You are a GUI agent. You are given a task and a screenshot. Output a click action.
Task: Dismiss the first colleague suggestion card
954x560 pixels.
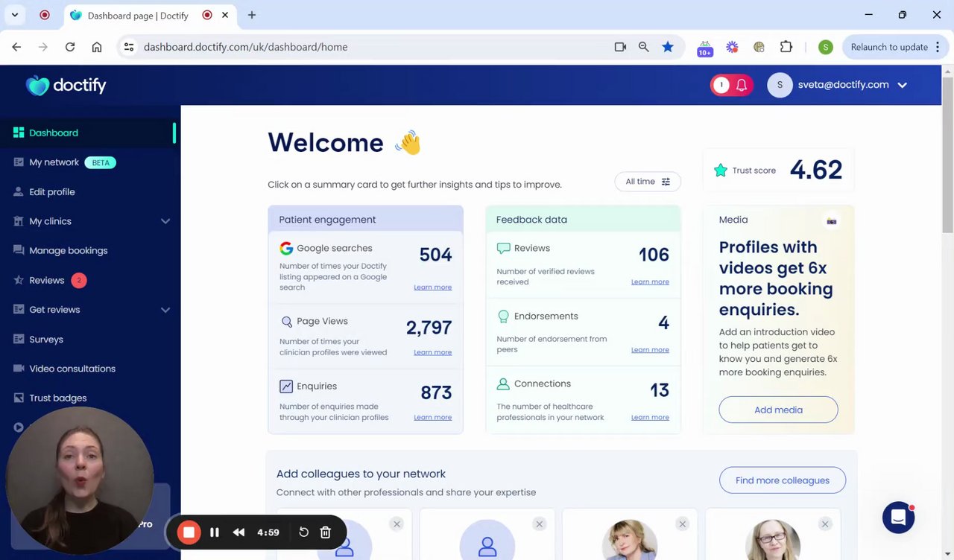click(x=397, y=524)
